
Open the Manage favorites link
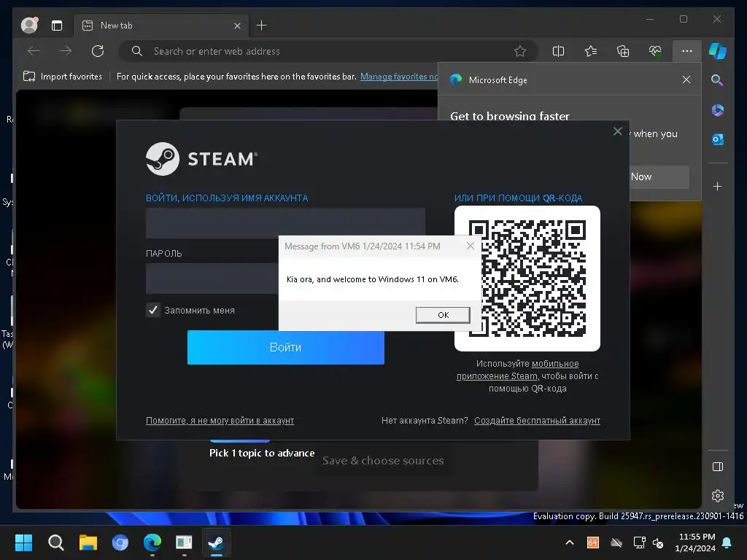pos(399,76)
